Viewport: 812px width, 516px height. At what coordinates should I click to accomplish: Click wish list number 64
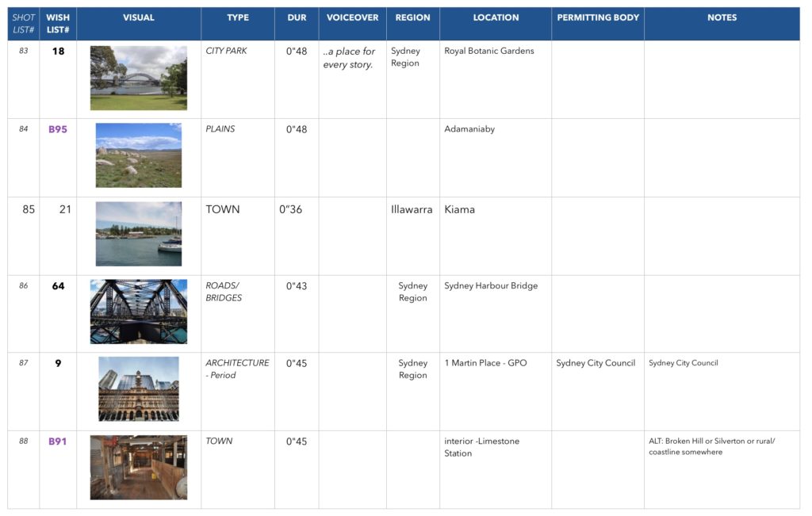[58, 285]
